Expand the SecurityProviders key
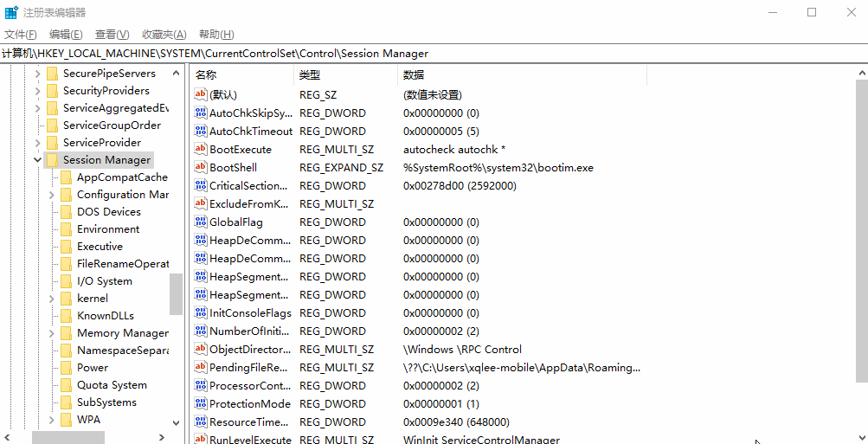Image resolution: width=868 pixels, height=444 pixels. [37, 91]
